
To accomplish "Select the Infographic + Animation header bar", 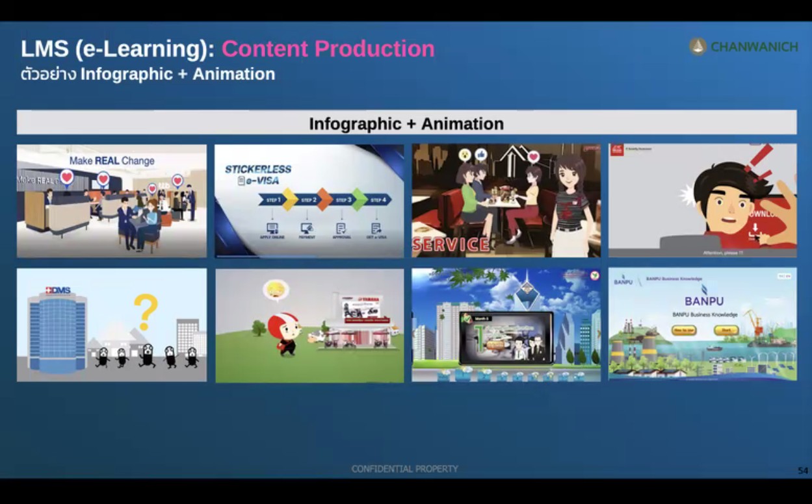I will 406,123.
